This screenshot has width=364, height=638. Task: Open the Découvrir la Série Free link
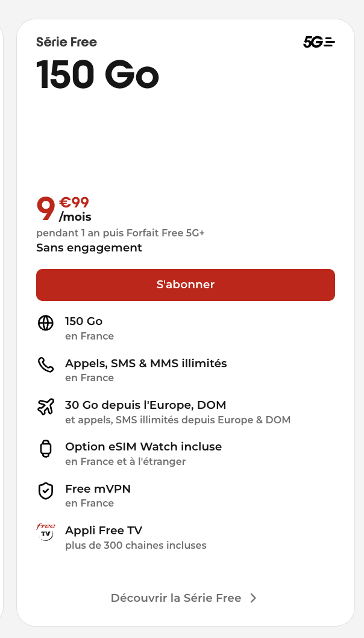[176, 598]
